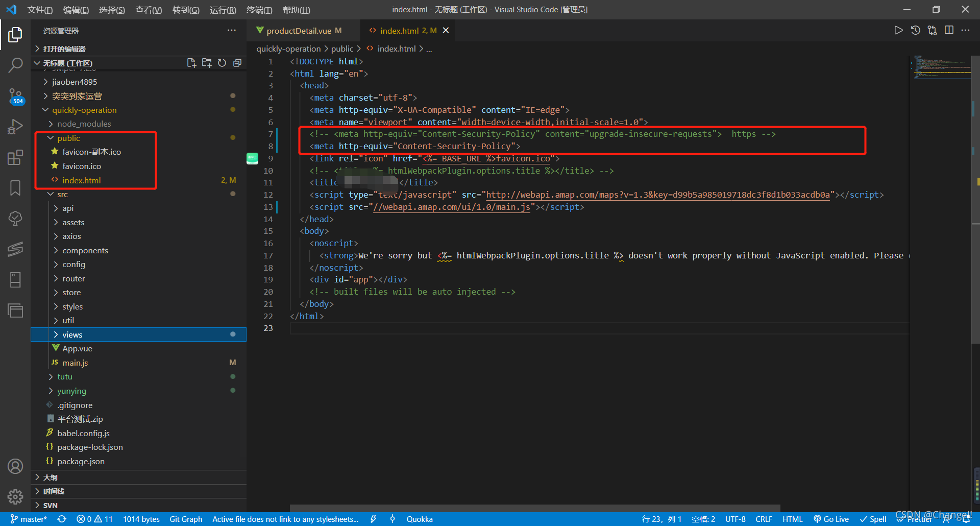980x526 pixels.
Task: Click the New Folder icon in explorer
Action: [x=207, y=63]
